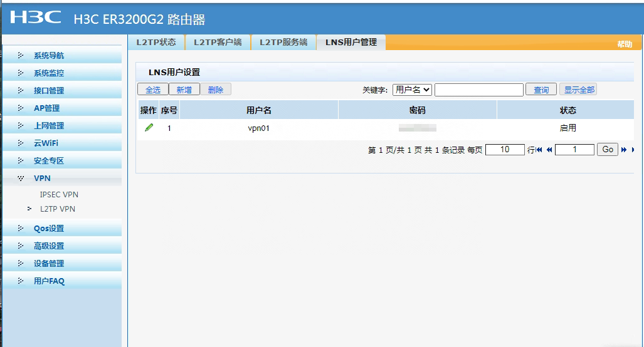Image resolution: width=644 pixels, height=347 pixels.
Task: Select the LNS用户管理 tab
Action: [x=351, y=42]
